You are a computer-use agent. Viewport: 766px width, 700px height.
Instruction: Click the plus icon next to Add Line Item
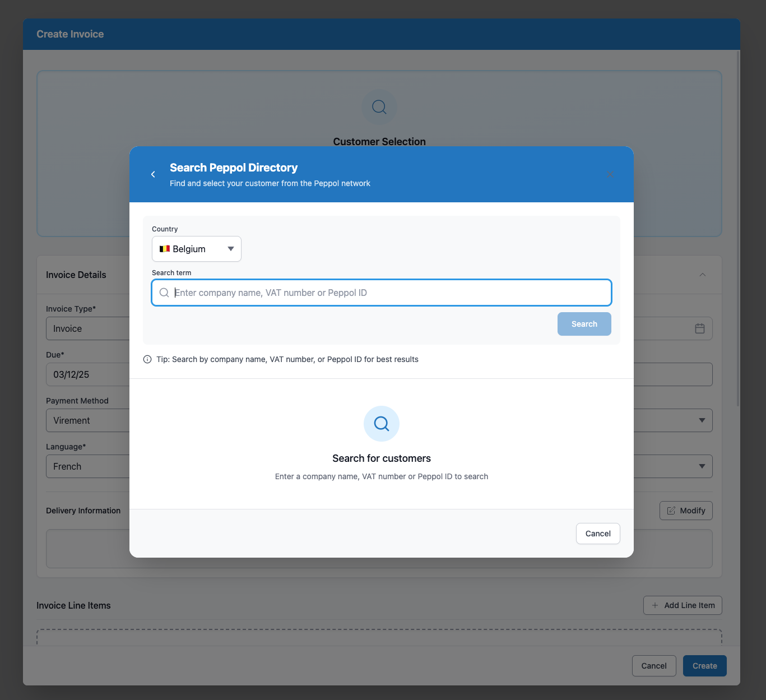coord(655,605)
